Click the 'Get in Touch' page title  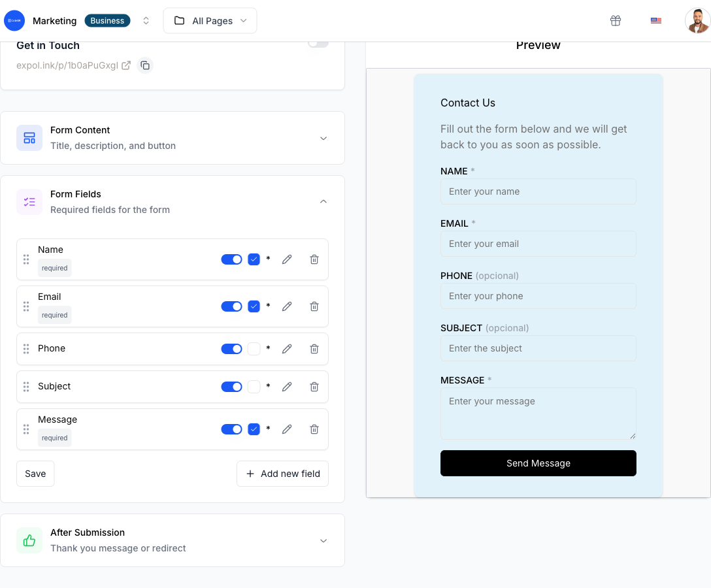(x=48, y=45)
